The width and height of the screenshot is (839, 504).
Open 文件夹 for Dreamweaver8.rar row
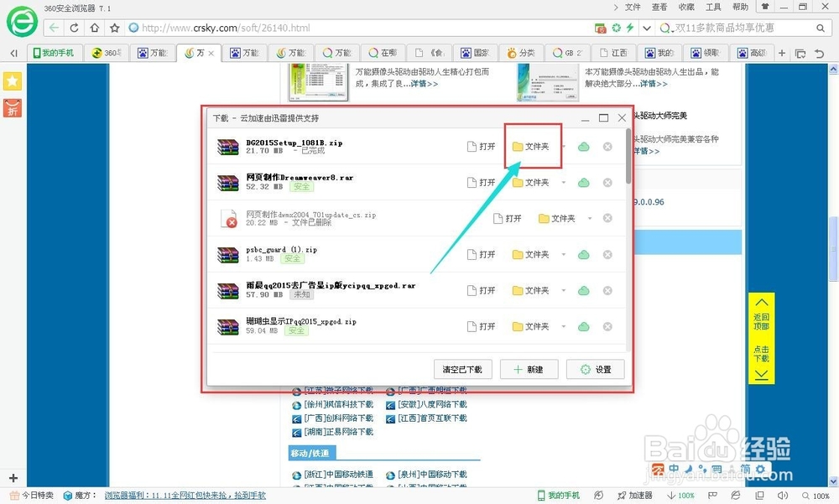(x=531, y=183)
